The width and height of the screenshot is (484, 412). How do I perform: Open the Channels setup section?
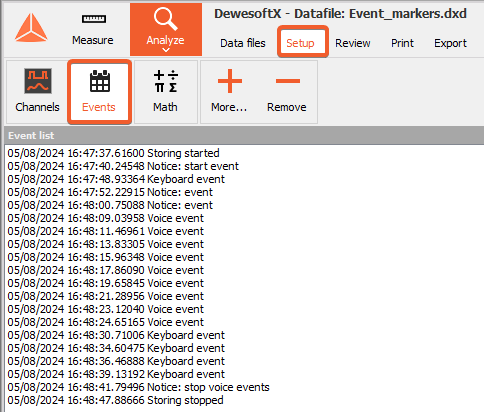tap(37, 92)
